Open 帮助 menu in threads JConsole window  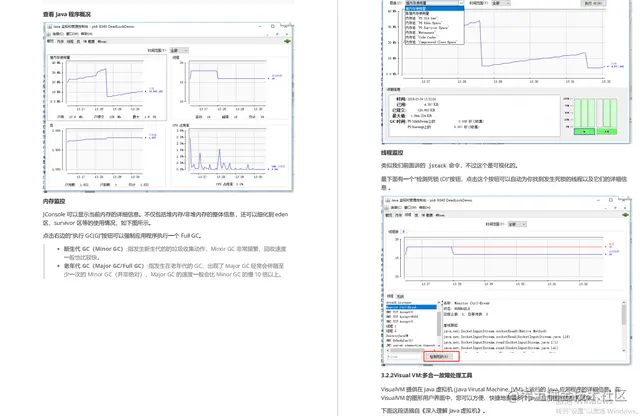pos(424,207)
